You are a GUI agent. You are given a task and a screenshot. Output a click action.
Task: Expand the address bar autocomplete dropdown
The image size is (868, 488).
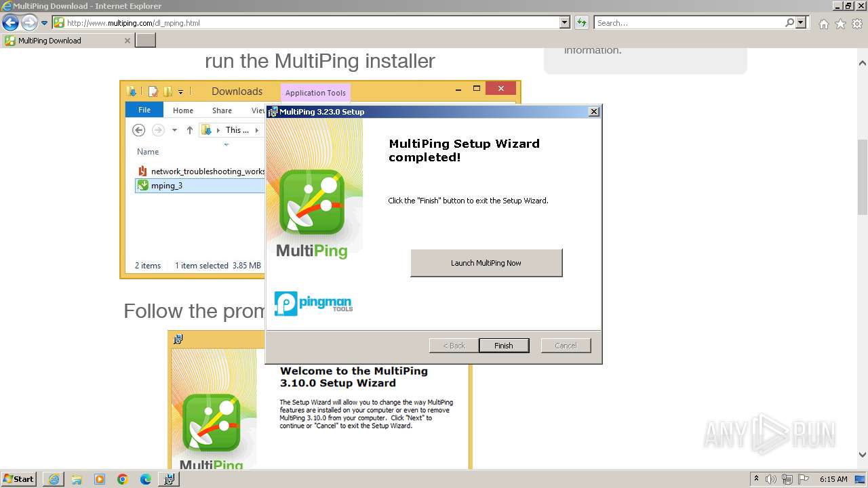tap(565, 23)
